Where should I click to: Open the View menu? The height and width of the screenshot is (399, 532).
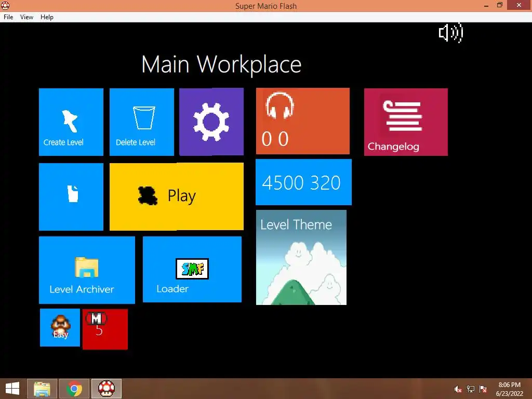(26, 17)
